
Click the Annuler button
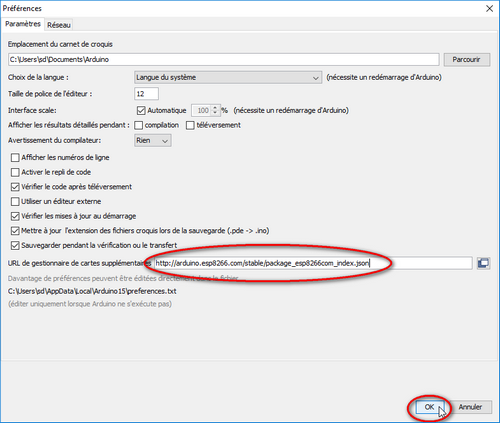(470, 407)
